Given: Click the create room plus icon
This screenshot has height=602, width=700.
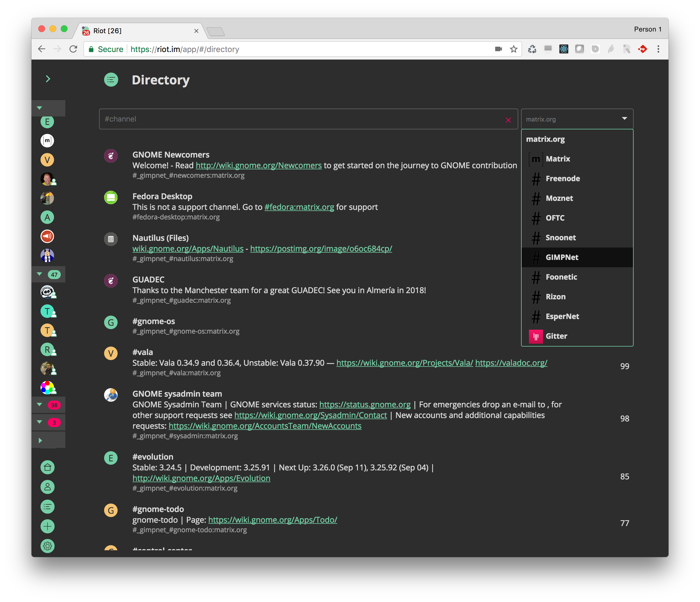Looking at the screenshot, I should 47,526.
